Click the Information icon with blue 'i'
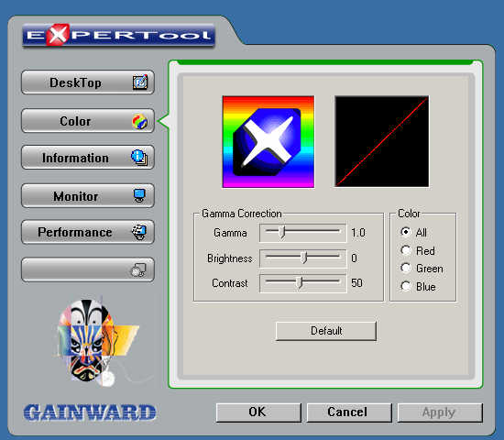 pos(139,158)
